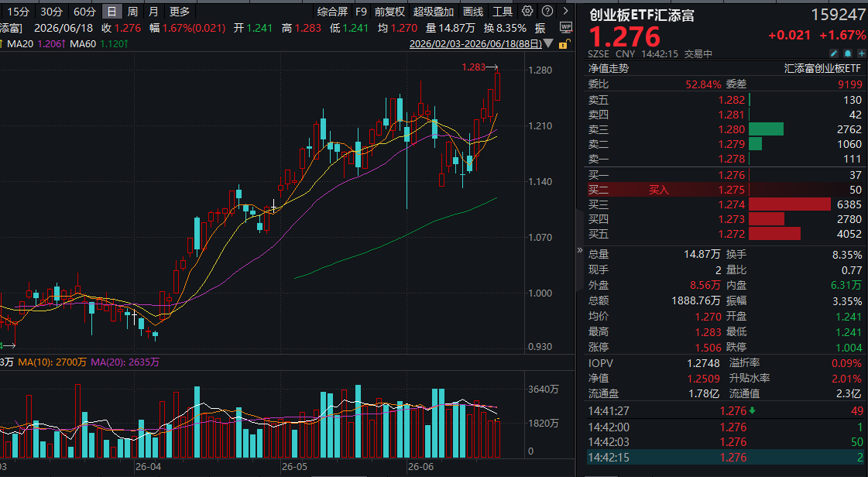Open 净值走势 net value trend link
The image size is (868, 477).
tap(609, 69)
